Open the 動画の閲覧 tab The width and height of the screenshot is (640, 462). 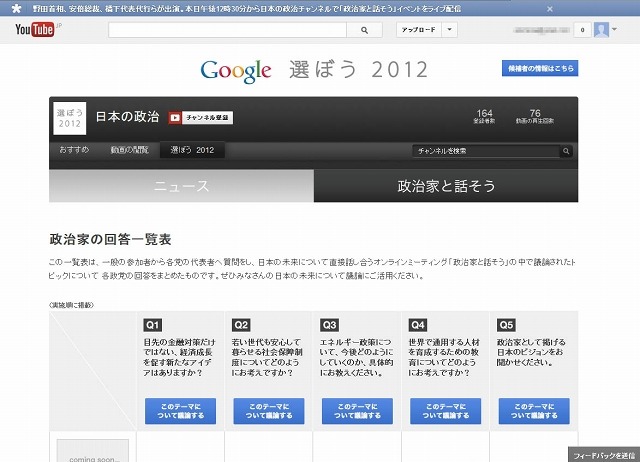(129, 150)
